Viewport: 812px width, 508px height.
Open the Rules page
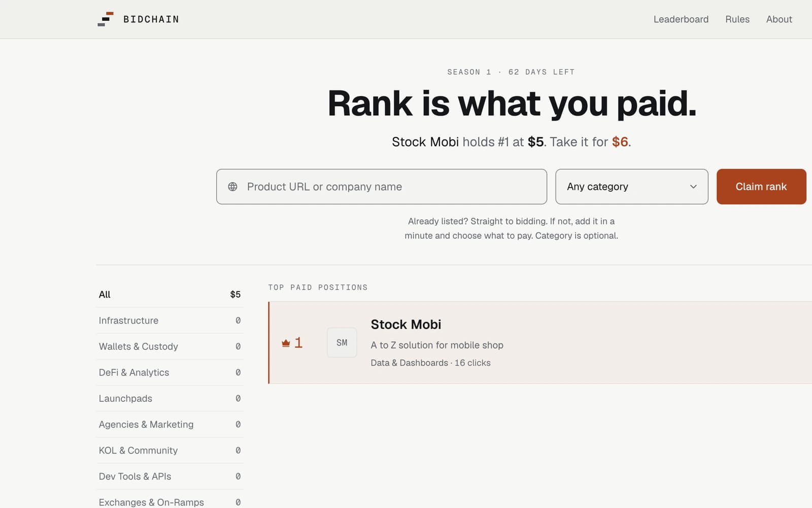(737, 19)
